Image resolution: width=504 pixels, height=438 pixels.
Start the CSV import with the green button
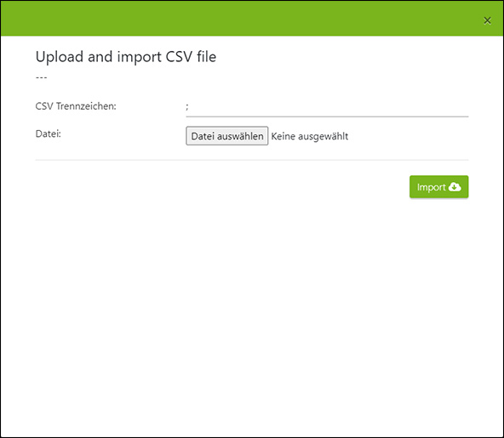[438, 186]
